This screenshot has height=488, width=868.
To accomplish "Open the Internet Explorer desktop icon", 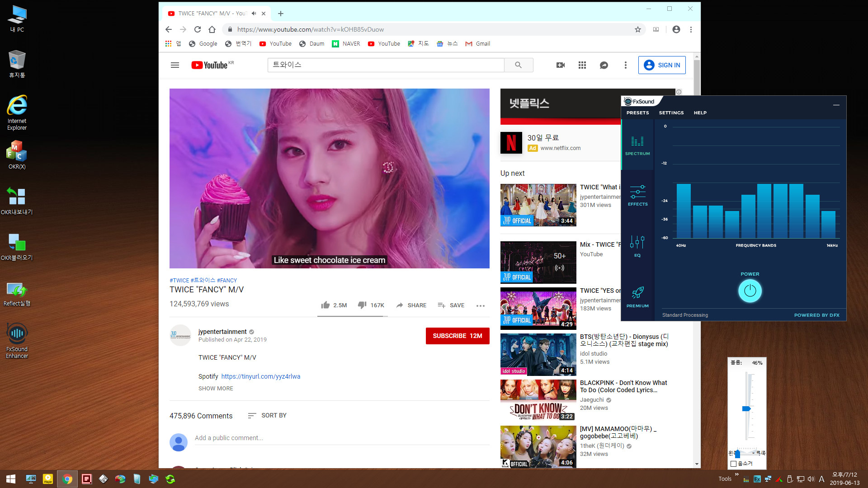I will click(17, 113).
